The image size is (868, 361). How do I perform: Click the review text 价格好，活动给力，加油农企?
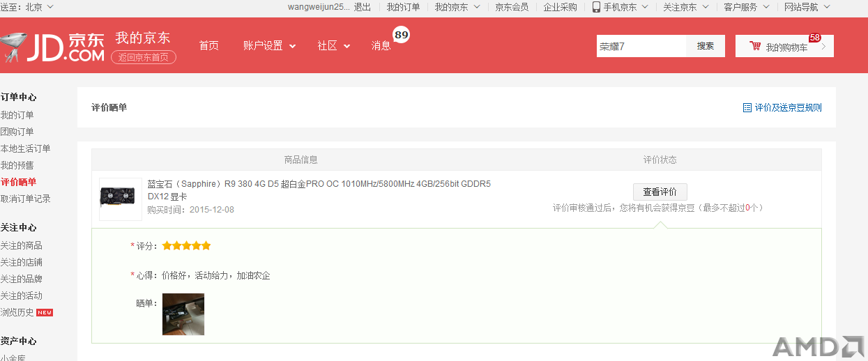point(215,276)
